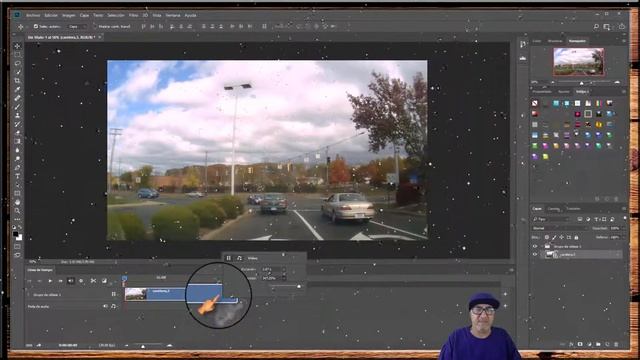Step to the previous frame in the timeline

point(39,281)
